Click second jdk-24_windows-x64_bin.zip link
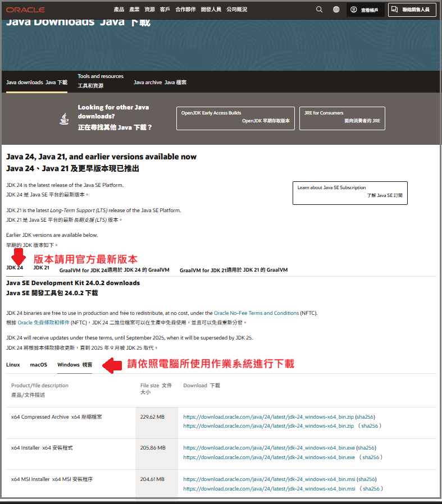442x504 pixels. pos(268,426)
